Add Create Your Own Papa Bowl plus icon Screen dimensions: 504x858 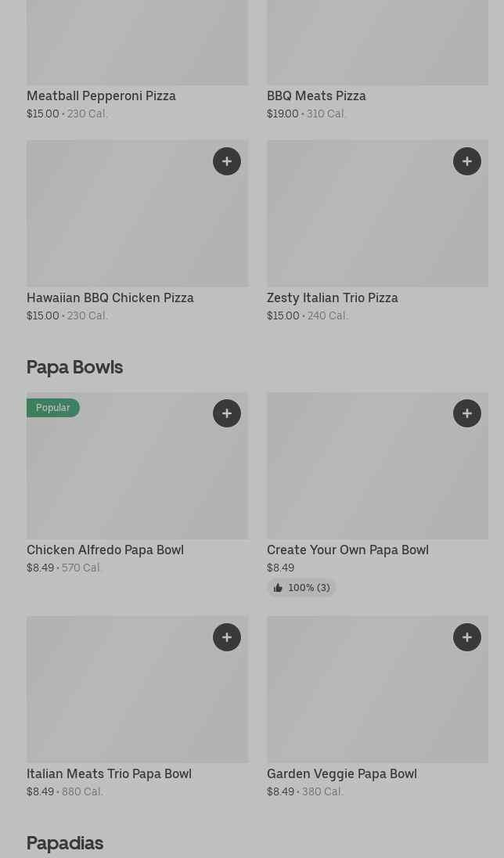coord(467,413)
